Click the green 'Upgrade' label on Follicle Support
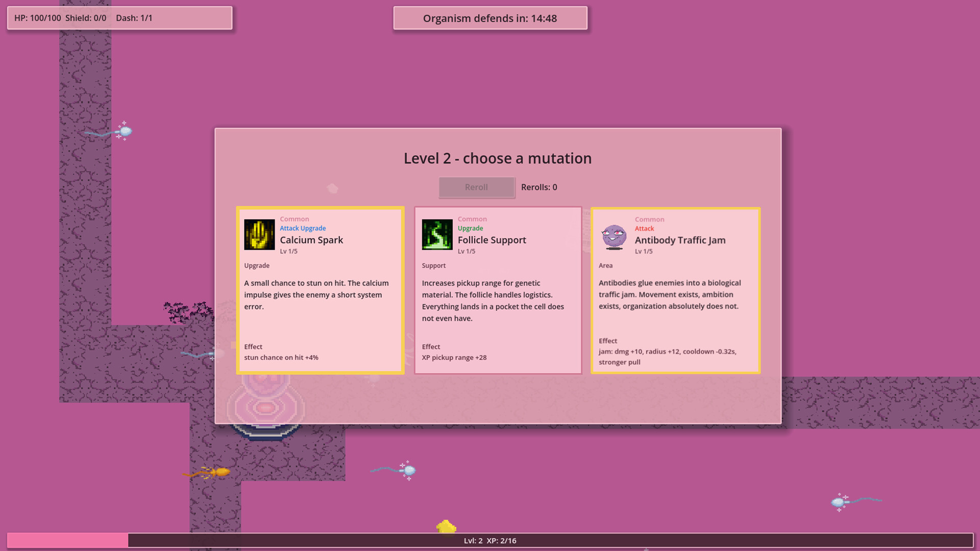The image size is (980, 551). (470, 228)
